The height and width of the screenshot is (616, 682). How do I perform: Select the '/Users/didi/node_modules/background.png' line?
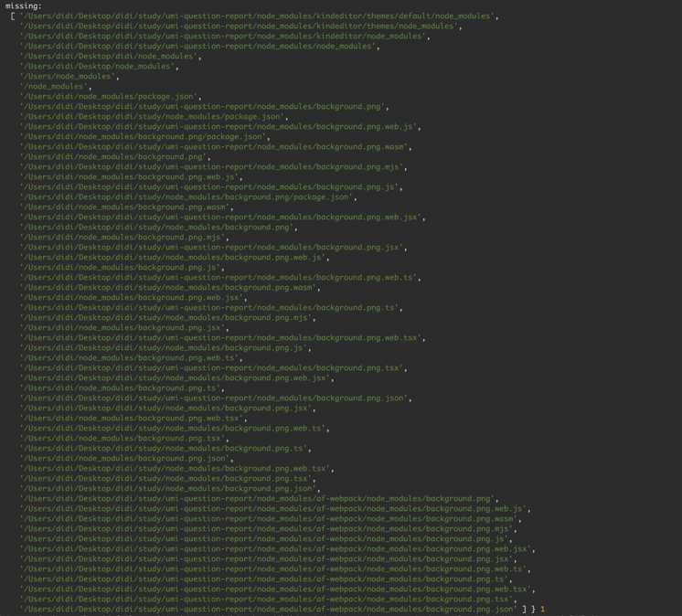coord(115,157)
